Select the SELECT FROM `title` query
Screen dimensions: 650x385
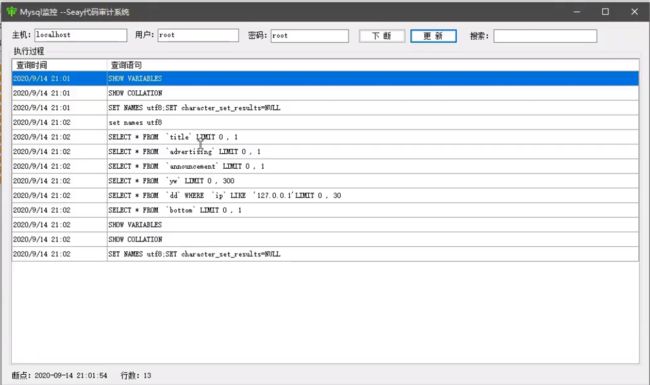tap(325, 137)
